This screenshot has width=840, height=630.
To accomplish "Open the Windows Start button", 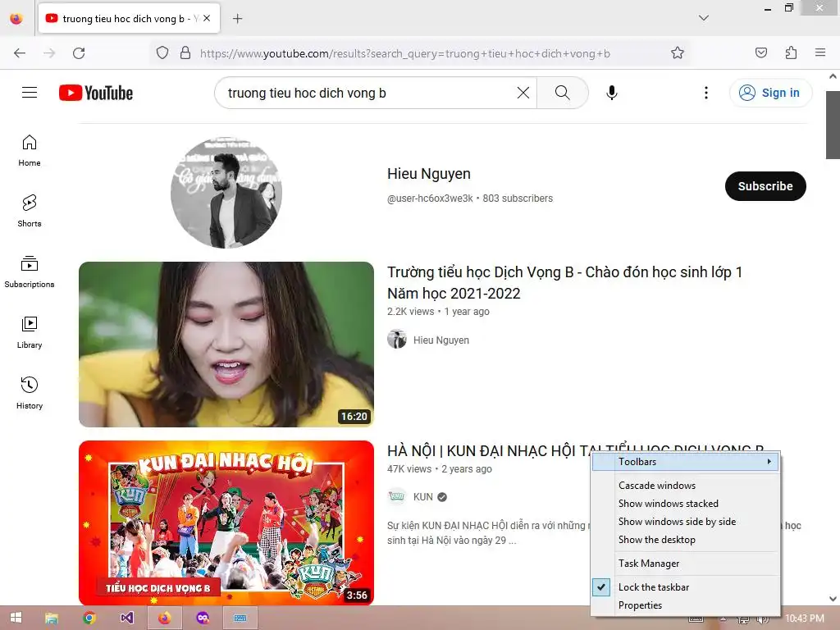I will [x=16, y=619].
